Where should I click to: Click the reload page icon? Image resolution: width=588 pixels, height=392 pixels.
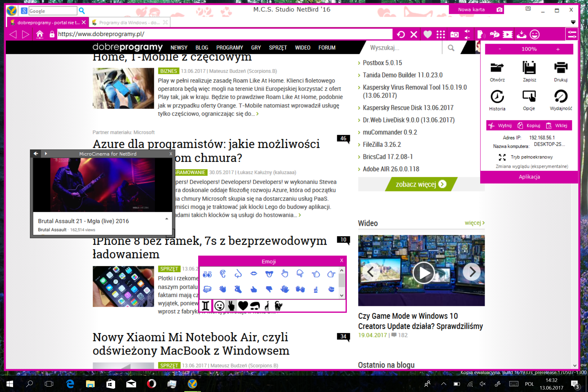[x=401, y=35]
